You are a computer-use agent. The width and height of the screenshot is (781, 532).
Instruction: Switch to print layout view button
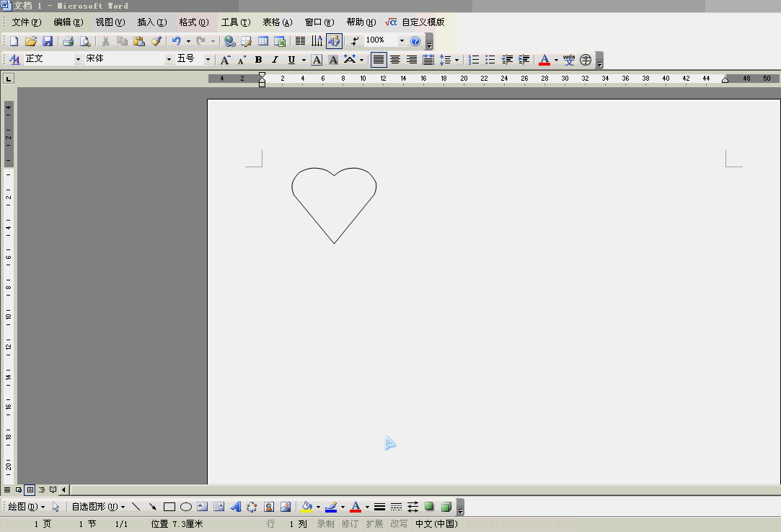click(30, 489)
